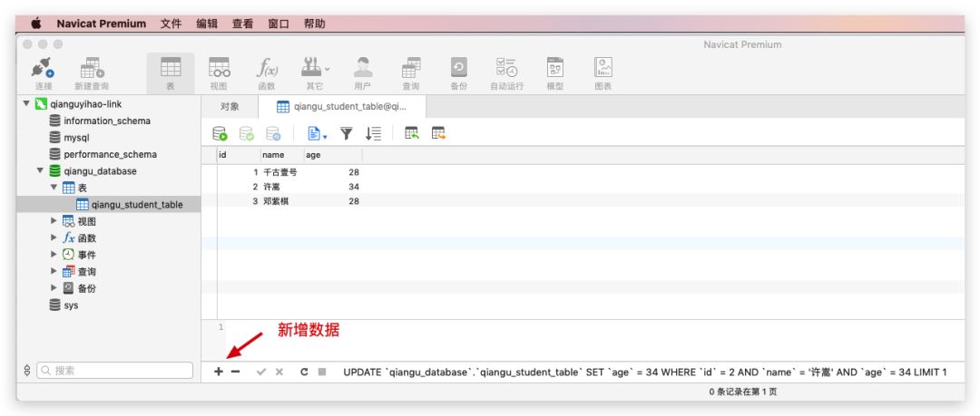980x416 pixels.
Task: Click status text 0 条记录在第 1 页
Action: click(x=742, y=392)
